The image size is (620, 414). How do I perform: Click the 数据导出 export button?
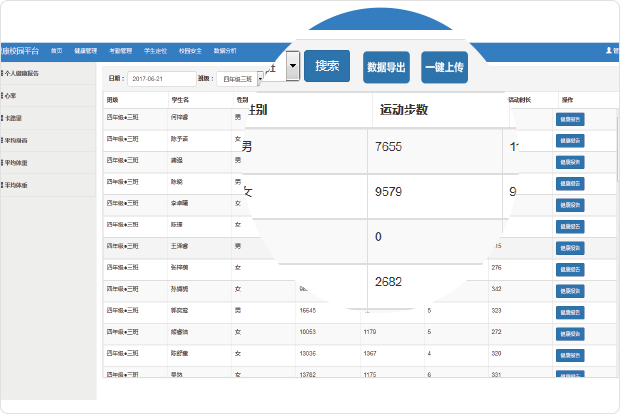(x=386, y=67)
